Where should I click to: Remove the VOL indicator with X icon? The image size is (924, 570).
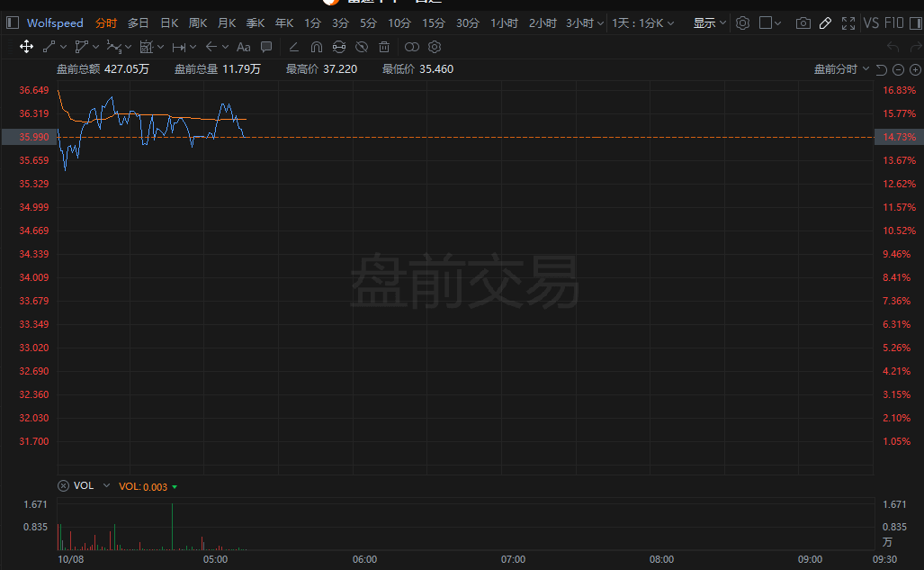tap(63, 485)
